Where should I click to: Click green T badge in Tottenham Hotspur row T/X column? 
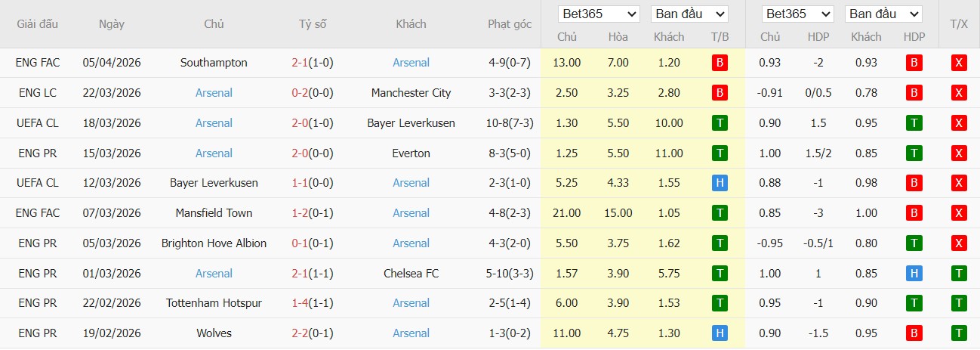(959, 303)
